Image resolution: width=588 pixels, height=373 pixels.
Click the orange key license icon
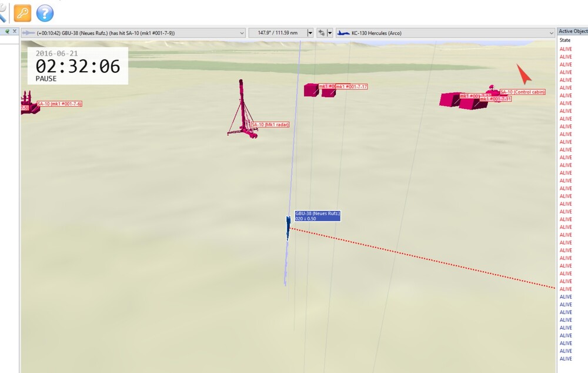pos(22,13)
